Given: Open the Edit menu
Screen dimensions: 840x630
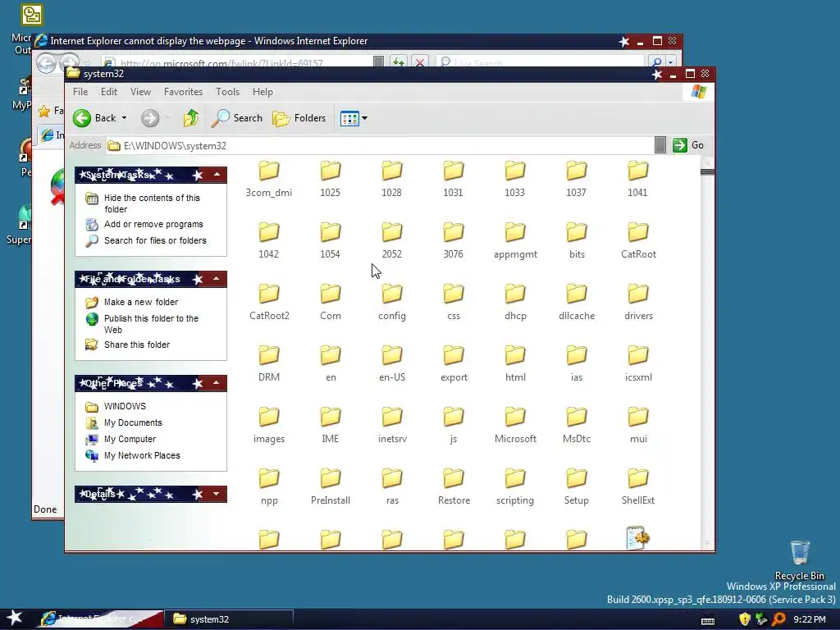Looking at the screenshot, I should pos(109,92).
